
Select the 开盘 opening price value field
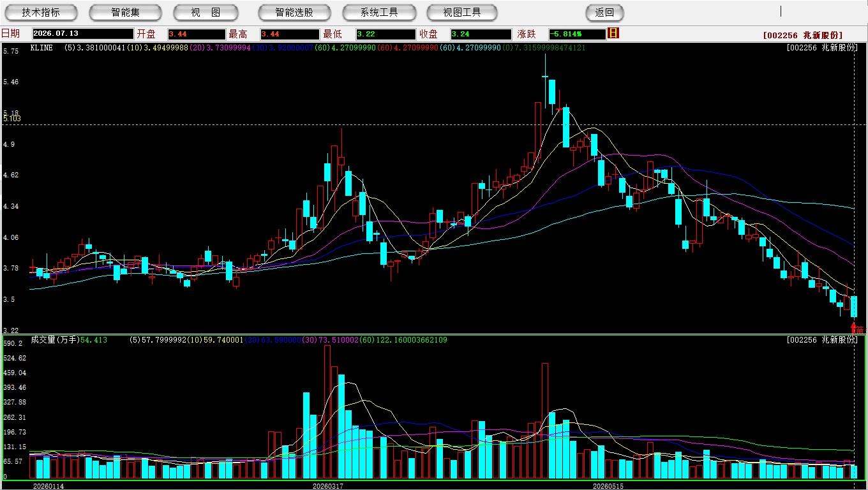[x=197, y=34]
